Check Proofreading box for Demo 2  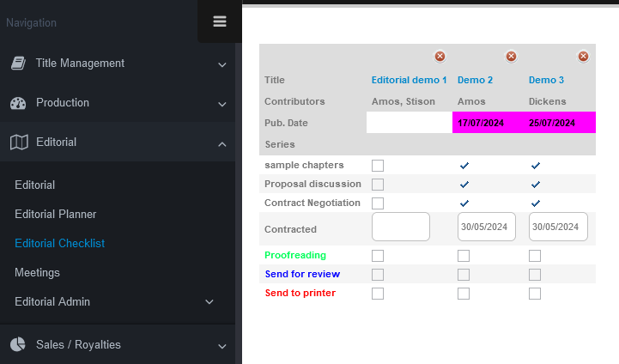pos(464,256)
